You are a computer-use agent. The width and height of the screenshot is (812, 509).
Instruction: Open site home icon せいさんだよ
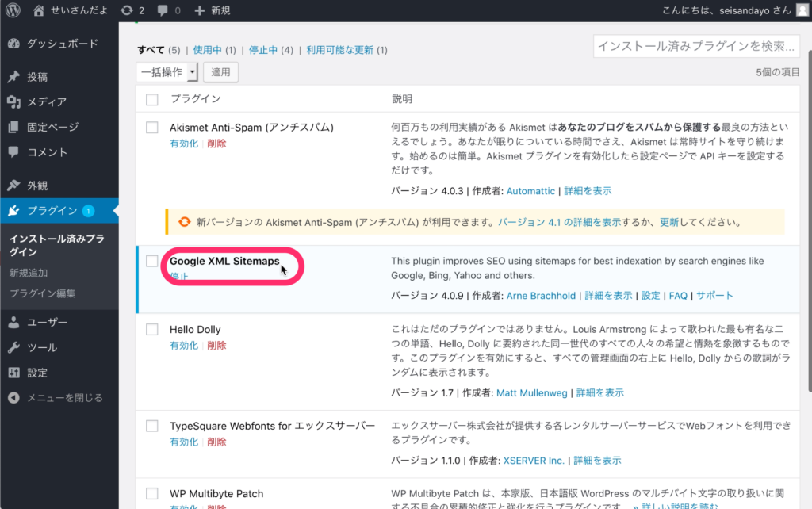pos(40,10)
